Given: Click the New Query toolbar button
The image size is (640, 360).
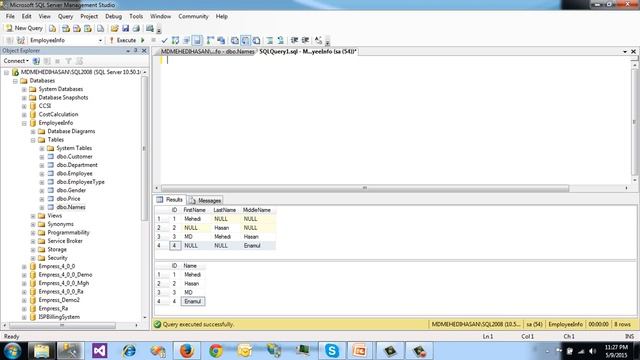Looking at the screenshot, I should click(24, 28).
